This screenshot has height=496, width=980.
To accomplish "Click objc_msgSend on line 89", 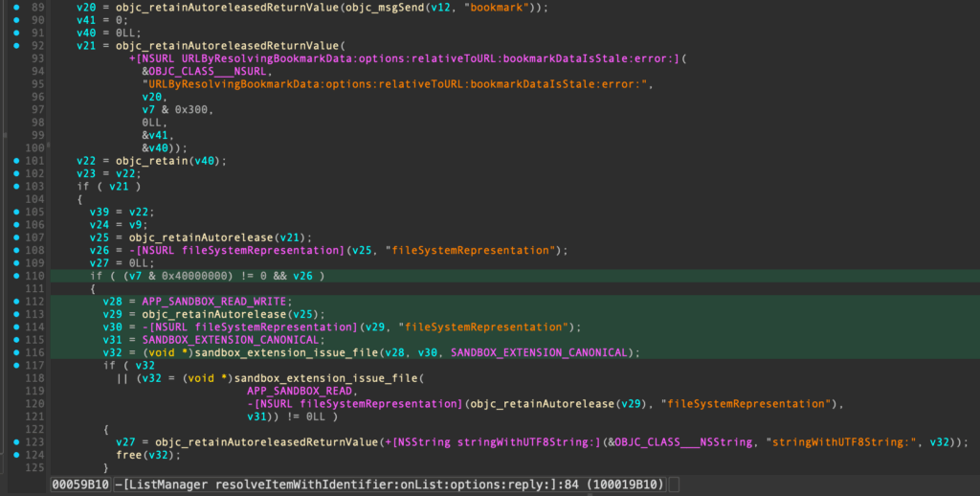I will click(x=385, y=8).
